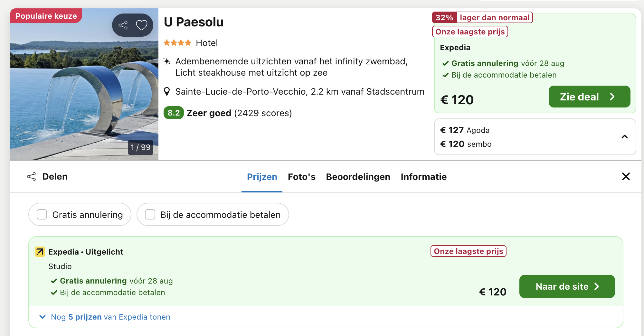Select the Prijzen tab

click(262, 177)
